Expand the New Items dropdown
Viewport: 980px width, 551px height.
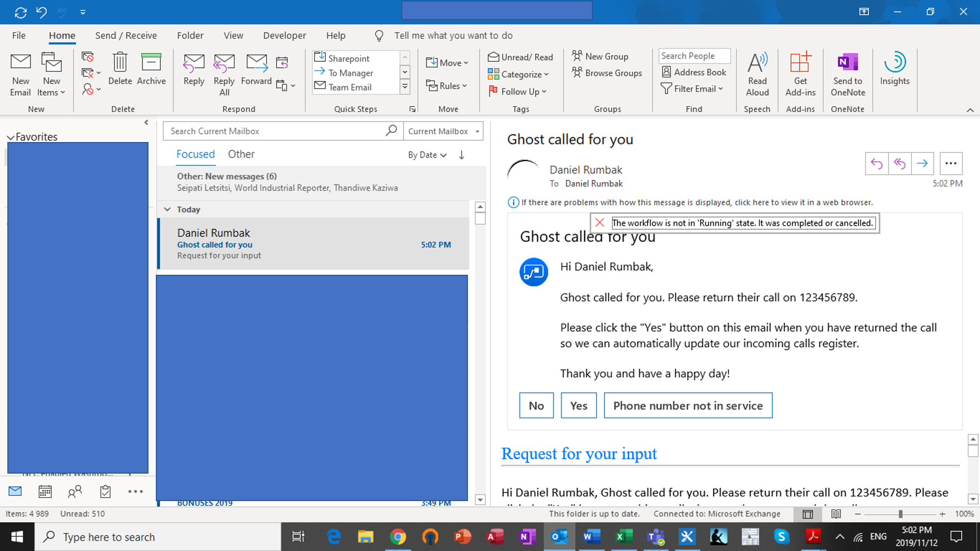[51, 74]
